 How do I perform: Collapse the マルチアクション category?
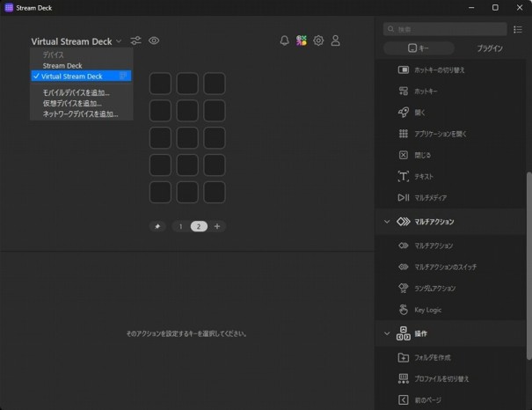pyautogui.click(x=387, y=222)
